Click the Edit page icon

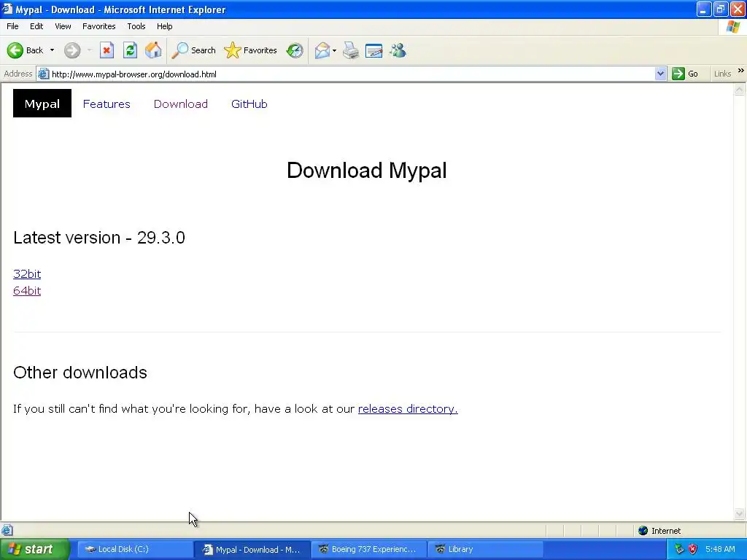pos(374,50)
